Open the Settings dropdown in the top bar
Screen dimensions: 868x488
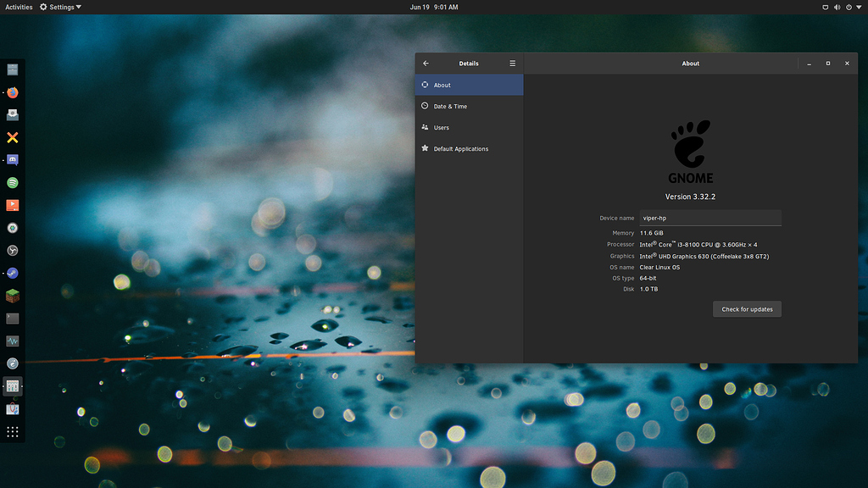click(x=60, y=7)
